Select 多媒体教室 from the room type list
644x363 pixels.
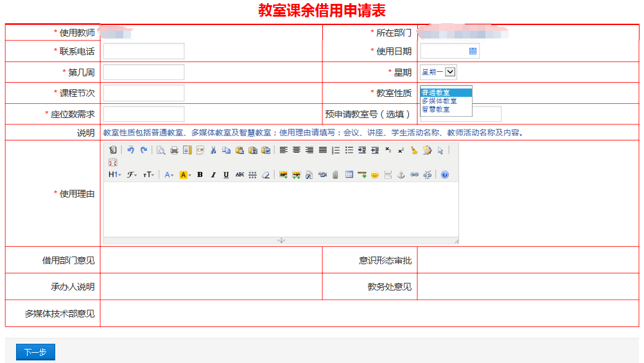tap(440, 101)
